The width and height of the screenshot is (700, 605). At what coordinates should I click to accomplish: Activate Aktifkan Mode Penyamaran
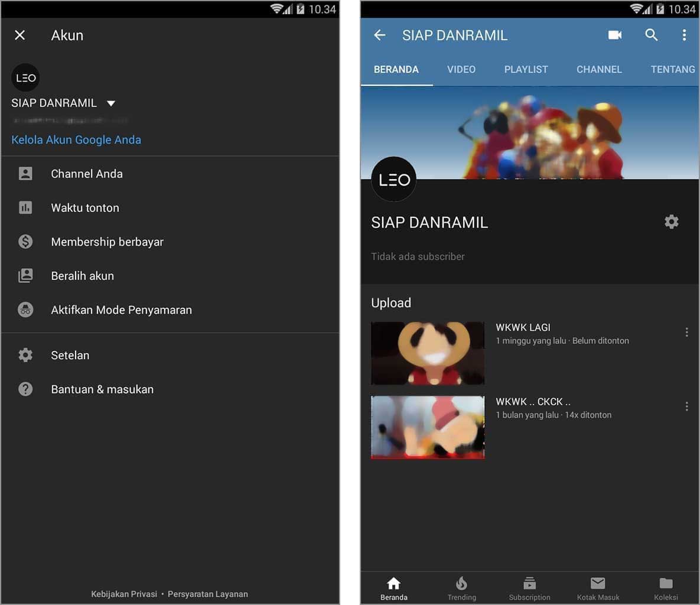tap(121, 310)
